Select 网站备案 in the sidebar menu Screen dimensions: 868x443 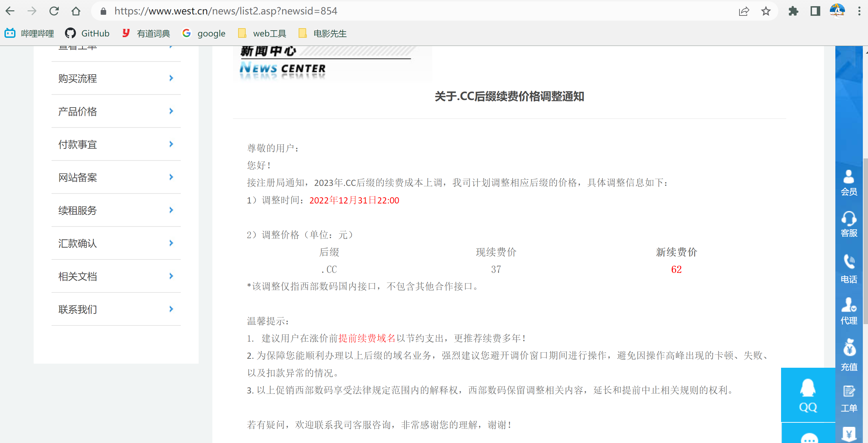[77, 177]
